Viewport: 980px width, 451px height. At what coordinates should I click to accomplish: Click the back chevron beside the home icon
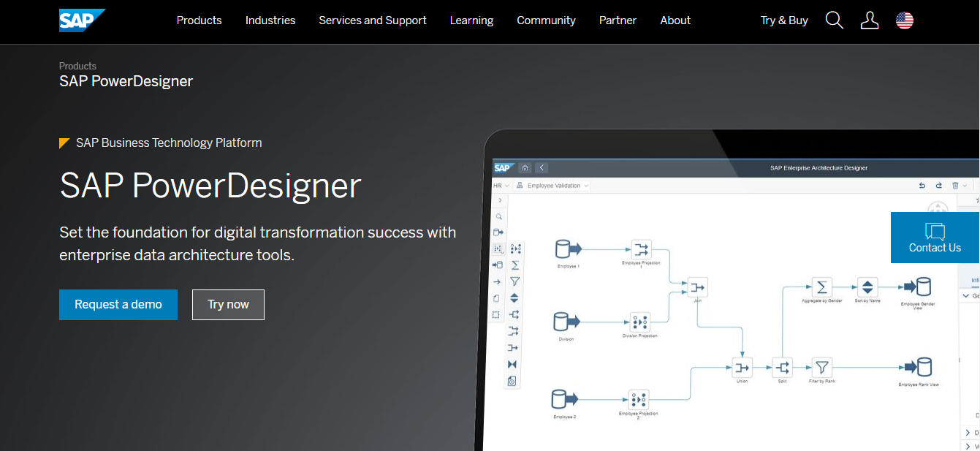[541, 167]
